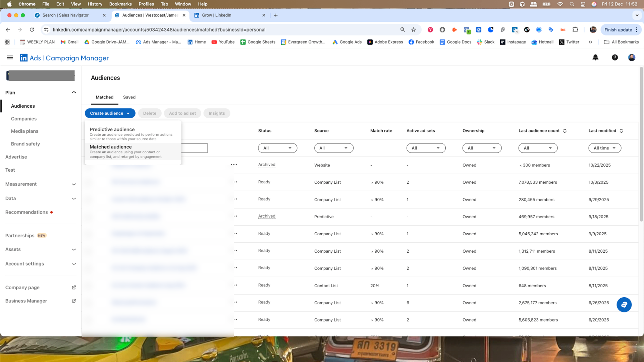The width and height of the screenshot is (644, 362).
Task: Click the Chrome back arrow
Action: click(8, 30)
